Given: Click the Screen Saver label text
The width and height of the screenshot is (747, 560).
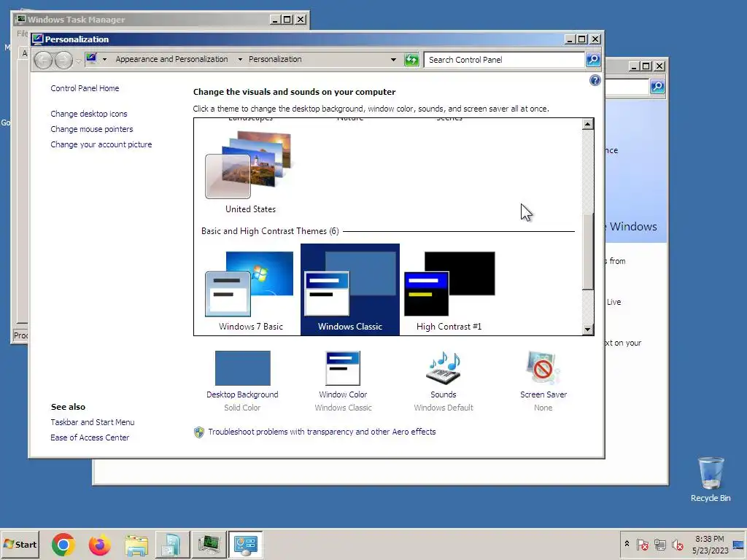Looking at the screenshot, I should click(543, 394).
